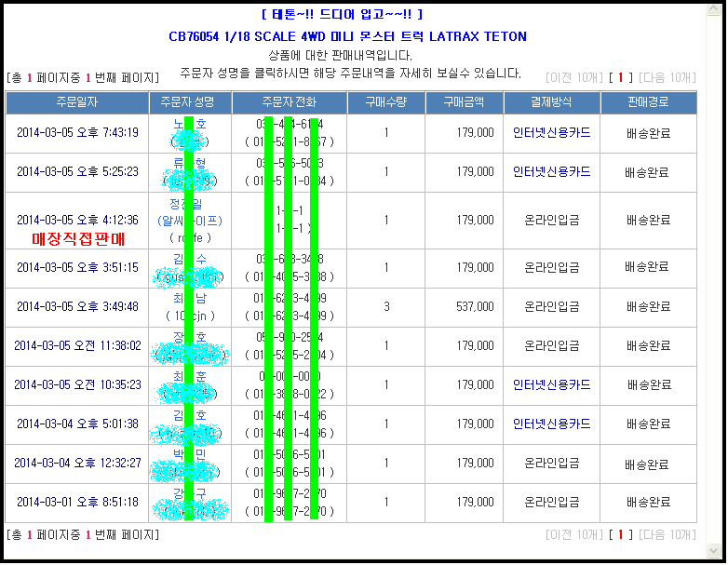Click 배송완료 for the 오후 7:43:19 order
Viewport: 728px width, 565px height.
(x=649, y=134)
